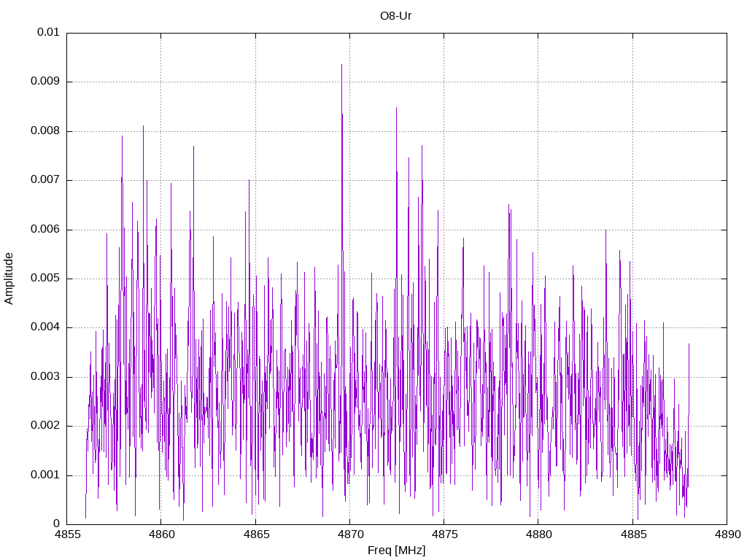Click x-axis tick label 4890
The width and height of the screenshot is (747, 560).
click(x=727, y=534)
